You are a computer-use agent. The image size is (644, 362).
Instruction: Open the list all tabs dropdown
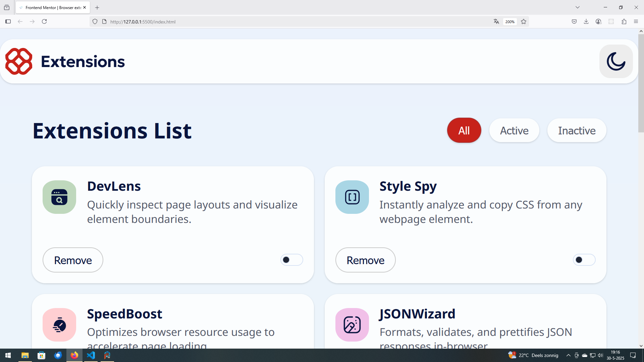(x=577, y=7)
